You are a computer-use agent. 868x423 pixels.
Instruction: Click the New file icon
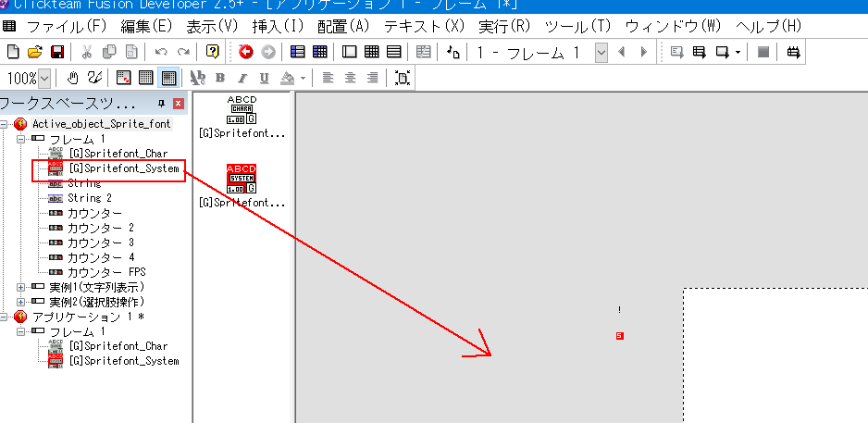(13, 53)
